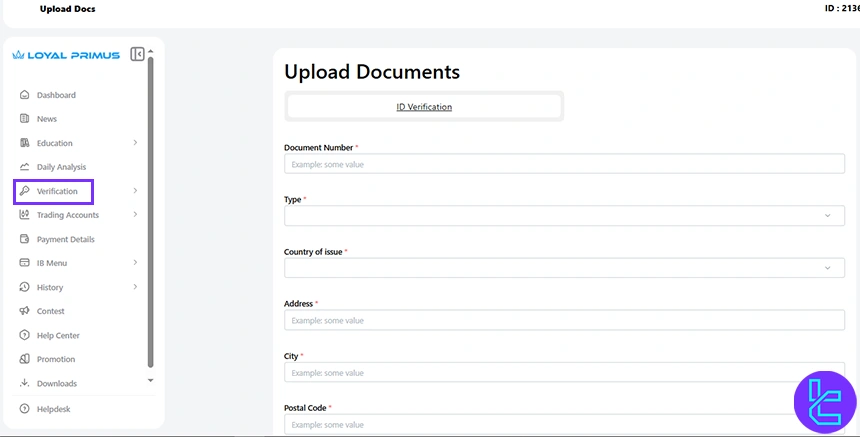Click the Promotion icon in sidebar
The height and width of the screenshot is (437, 860).
point(24,359)
